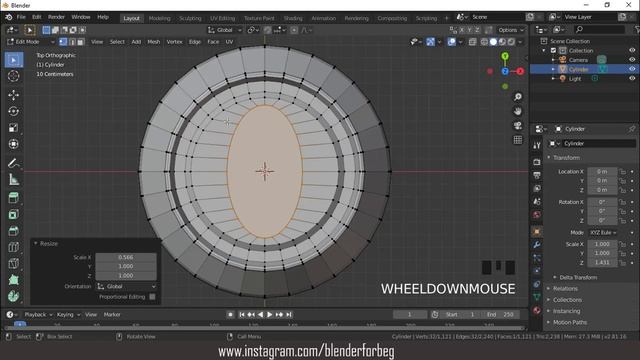This screenshot has height=360, width=640.
Task: Open the Select menu in viewport header
Action: pyautogui.click(x=117, y=42)
